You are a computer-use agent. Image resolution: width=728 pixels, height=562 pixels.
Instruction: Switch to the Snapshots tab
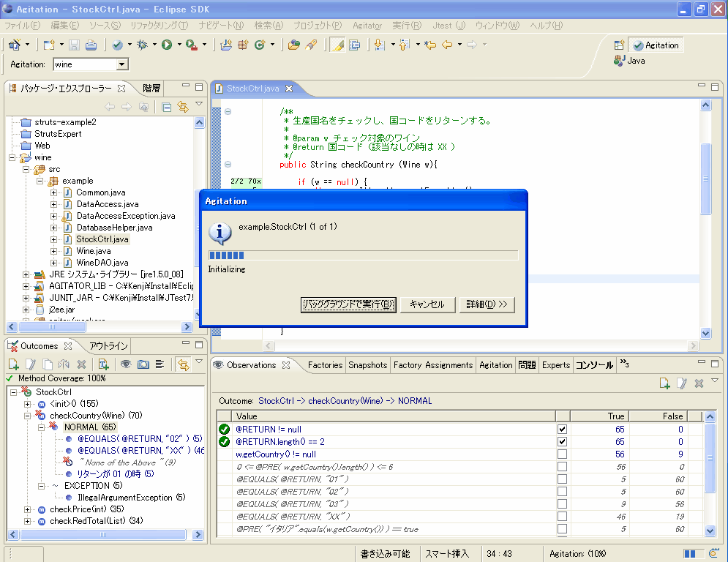(368, 365)
